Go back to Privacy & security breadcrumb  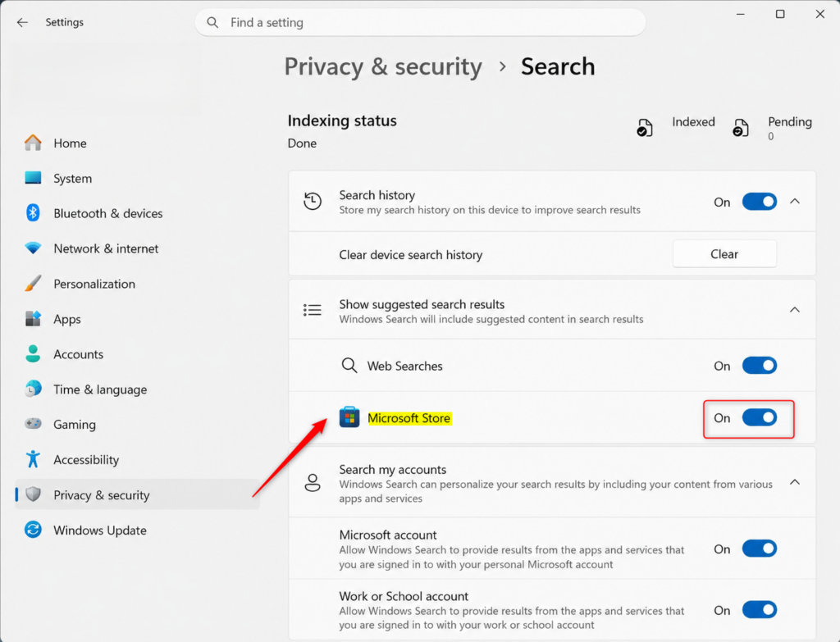[383, 67]
